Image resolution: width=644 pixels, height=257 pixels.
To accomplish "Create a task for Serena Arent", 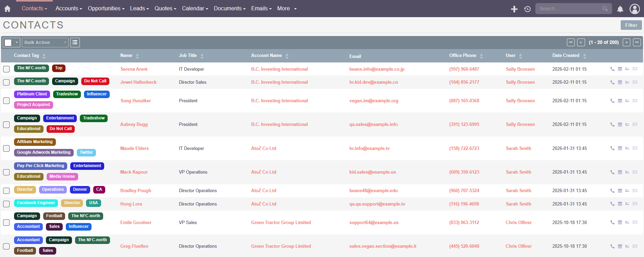I will 627,69.
